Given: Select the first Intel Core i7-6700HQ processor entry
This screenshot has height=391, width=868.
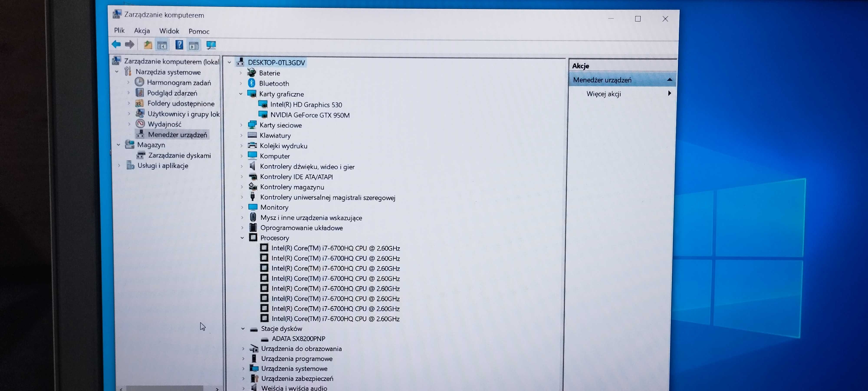Looking at the screenshot, I should coord(336,248).
